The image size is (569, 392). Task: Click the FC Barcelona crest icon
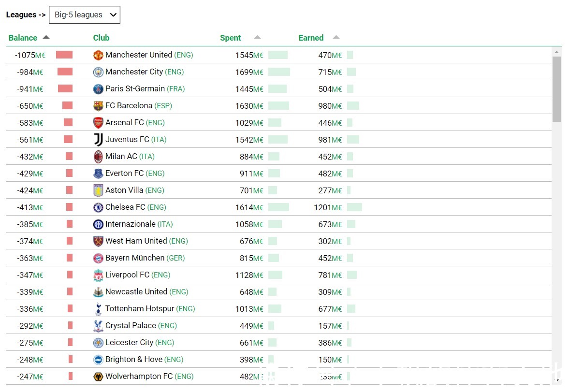98,106
